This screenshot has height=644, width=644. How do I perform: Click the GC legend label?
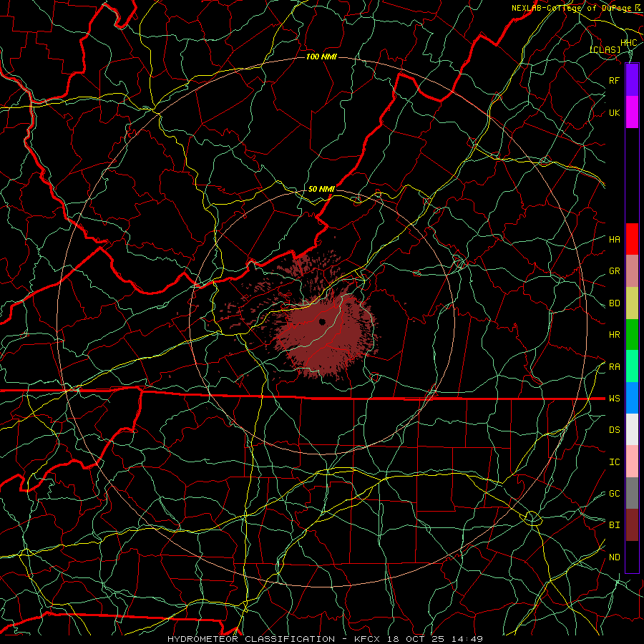click(x=615, y=494)
